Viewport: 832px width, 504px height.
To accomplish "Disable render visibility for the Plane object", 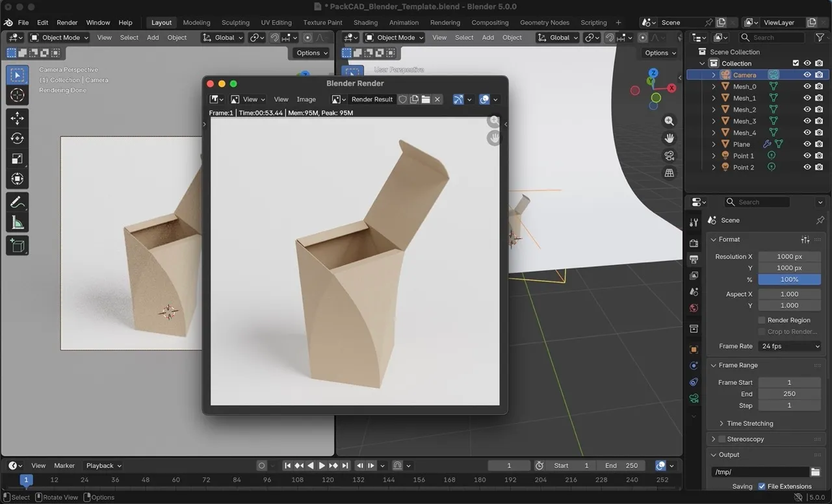I will (x=818, y=144).
